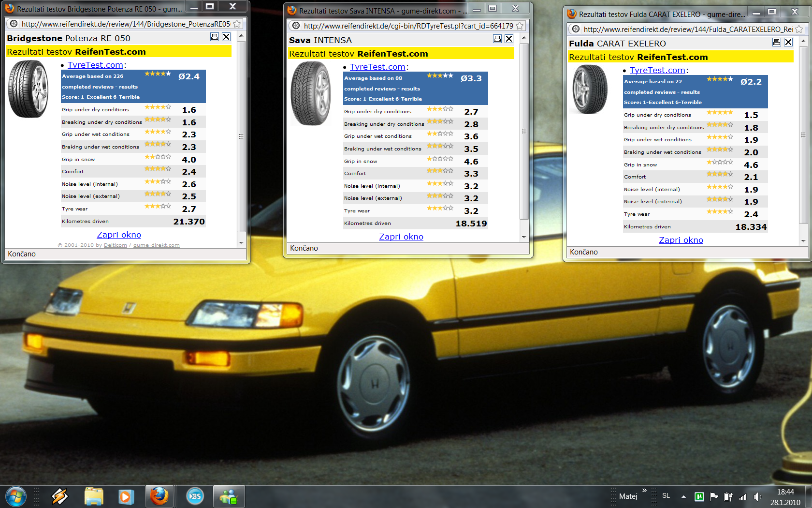Open the BS round blue taskbar icon
This screenshot has height=508, width=812.
195,496
